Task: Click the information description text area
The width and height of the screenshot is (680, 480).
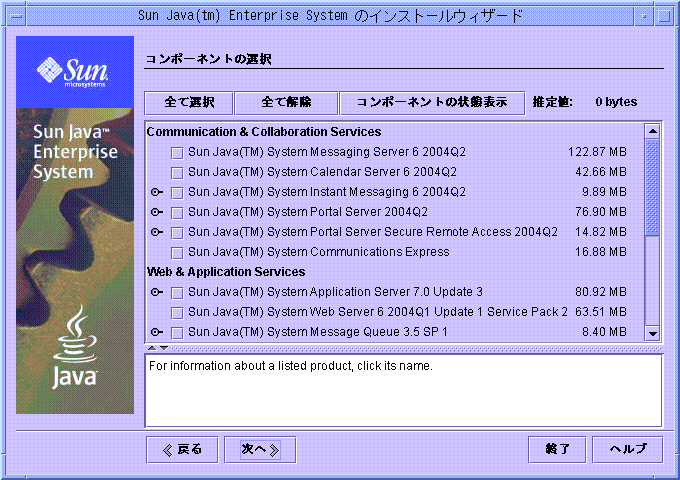Action: pos(403,390)
